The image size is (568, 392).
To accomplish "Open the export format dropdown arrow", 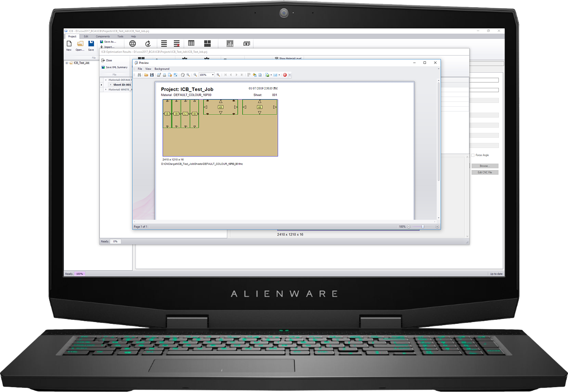I will [x=271, y=75].
